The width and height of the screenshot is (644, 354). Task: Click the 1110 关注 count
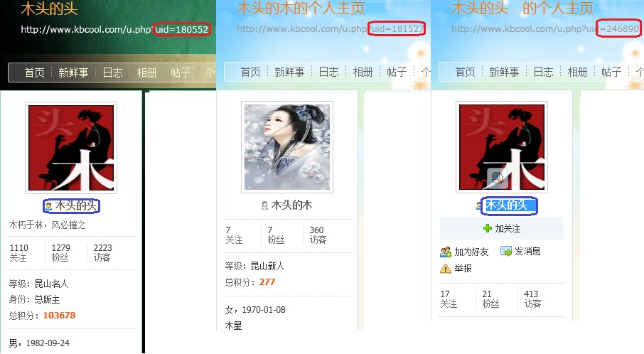[19, 252]
